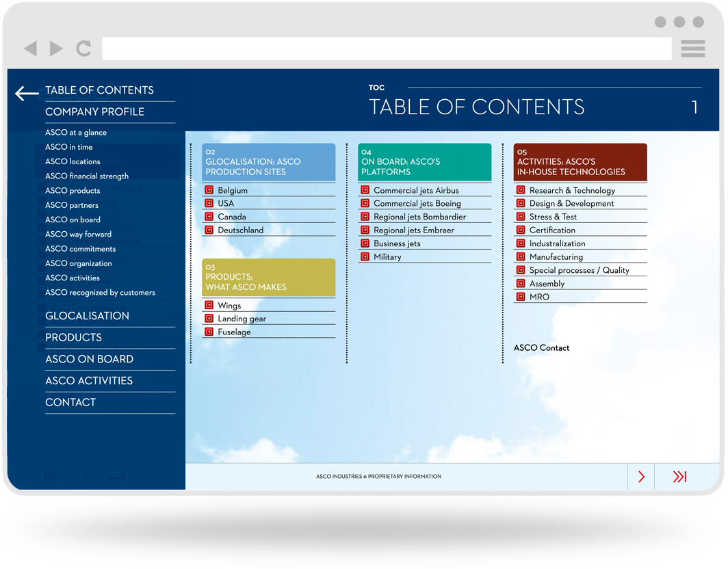The width and height of the screenshot is (728, 569).
Task: Click the browser back arrow
Action: 31,49
